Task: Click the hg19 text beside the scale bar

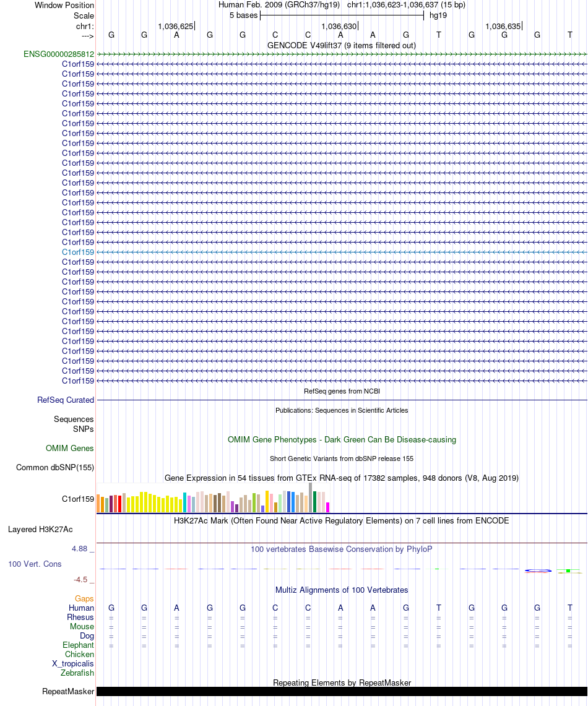Action: tap(438, 15)
